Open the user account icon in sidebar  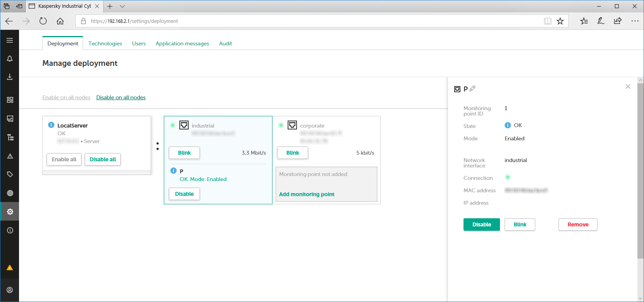click(10, 290)
